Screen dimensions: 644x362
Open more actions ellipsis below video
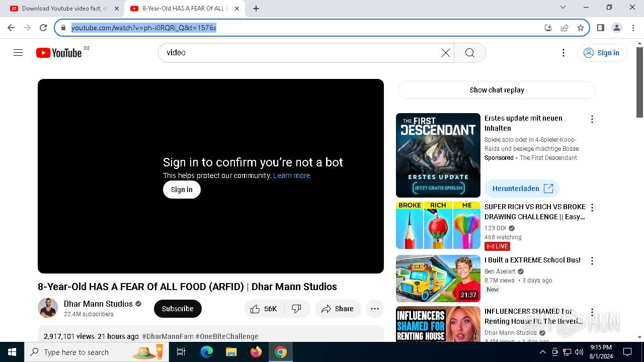[375, 309]
